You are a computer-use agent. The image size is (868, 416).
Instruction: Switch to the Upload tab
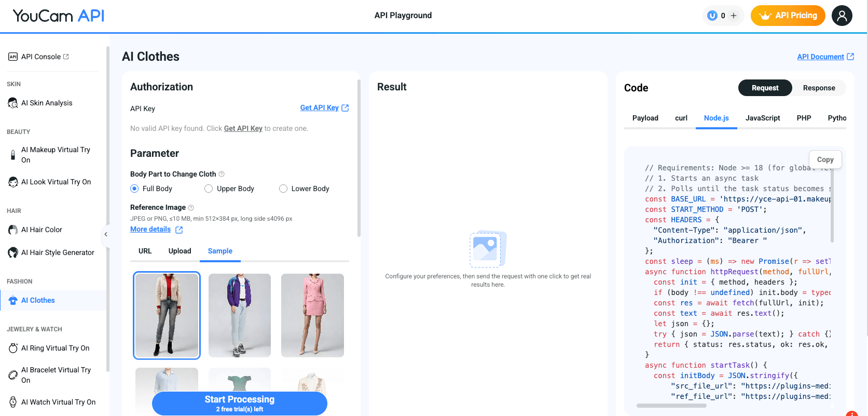click(x=180, y=251)
